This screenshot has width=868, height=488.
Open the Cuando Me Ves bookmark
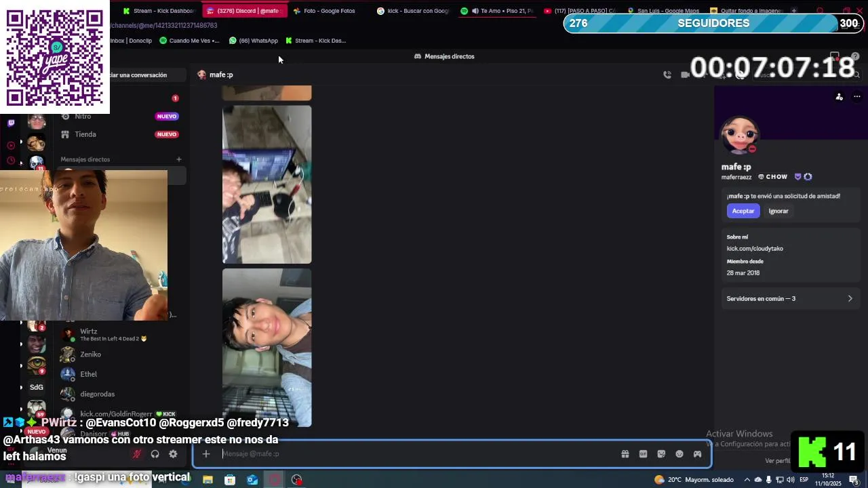pos(190,41)
